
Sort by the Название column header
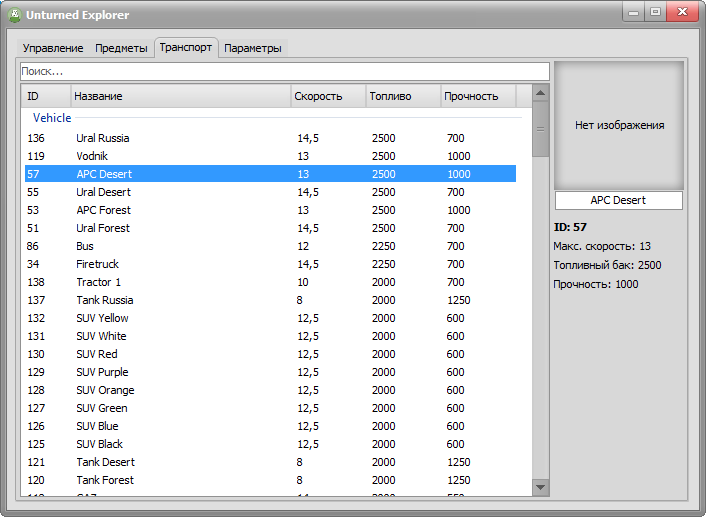pyautogui.click(x=180, y=96)
